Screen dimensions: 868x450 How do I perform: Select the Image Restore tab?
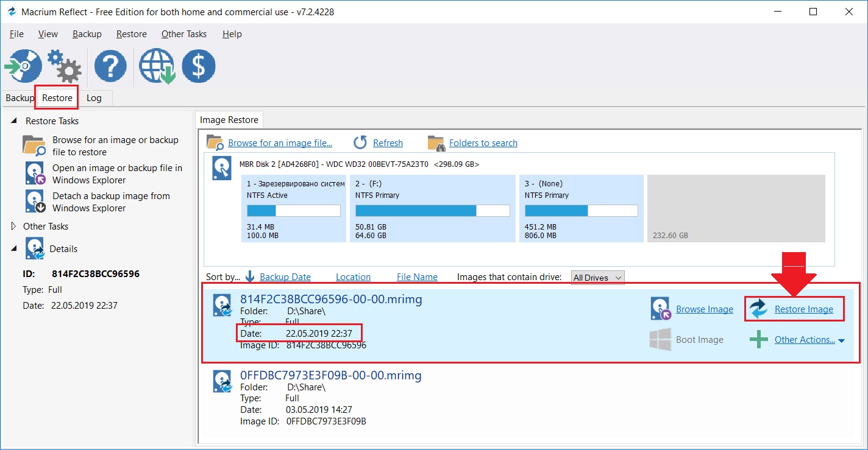click(x=229, y=120)
